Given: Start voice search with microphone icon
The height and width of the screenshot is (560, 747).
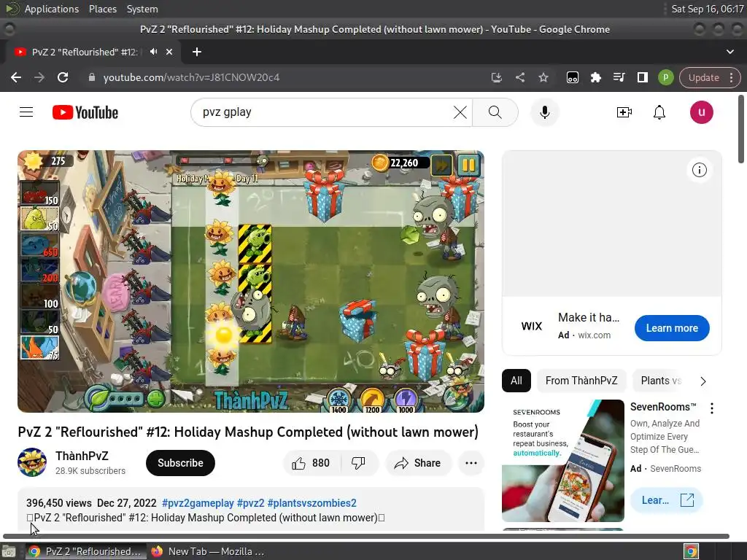Looking at the screenshot, I should pyautogui.click(x=544, y=112).
